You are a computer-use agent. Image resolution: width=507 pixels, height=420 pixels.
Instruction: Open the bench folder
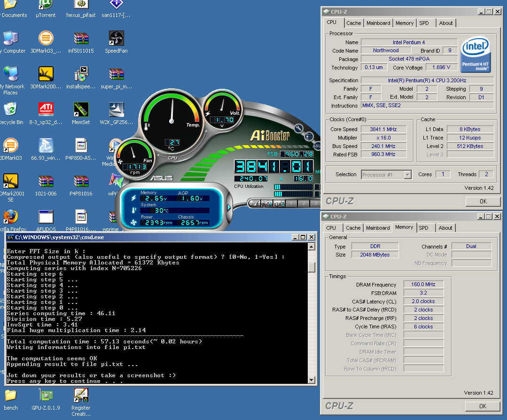click(x=11, y=400)
